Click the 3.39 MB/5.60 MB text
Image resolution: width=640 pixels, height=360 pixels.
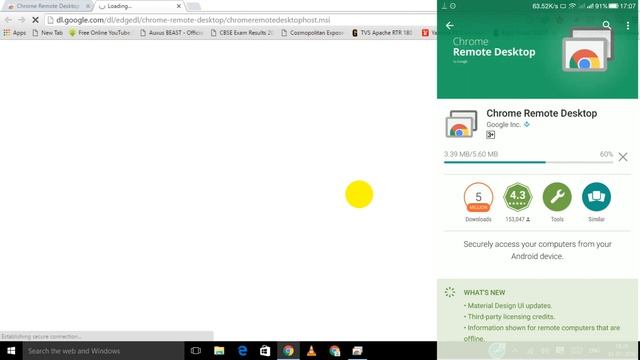[x=471, y=154]
